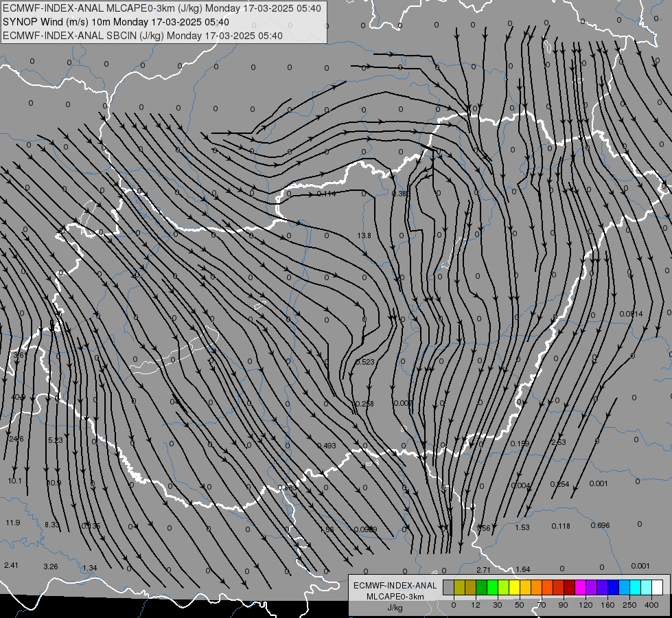Click the map value 0.863
672x618 pixels.
[287, 488]
